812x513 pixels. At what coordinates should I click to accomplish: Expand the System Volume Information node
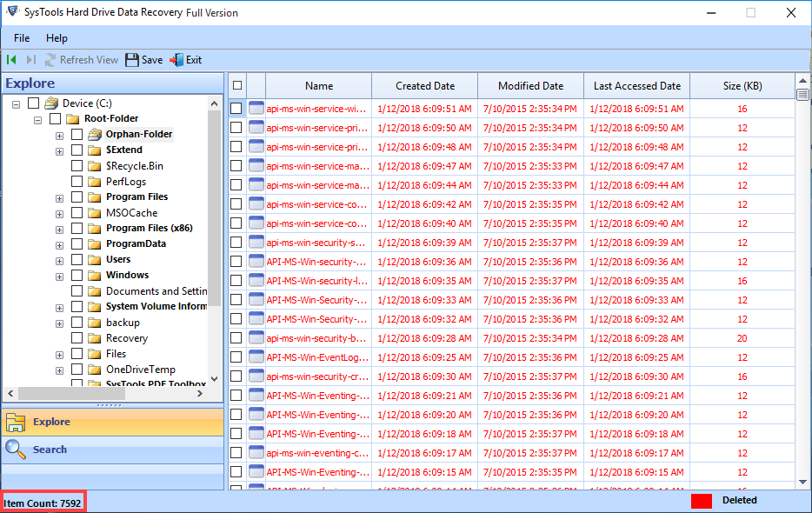[x=60, y=309]
